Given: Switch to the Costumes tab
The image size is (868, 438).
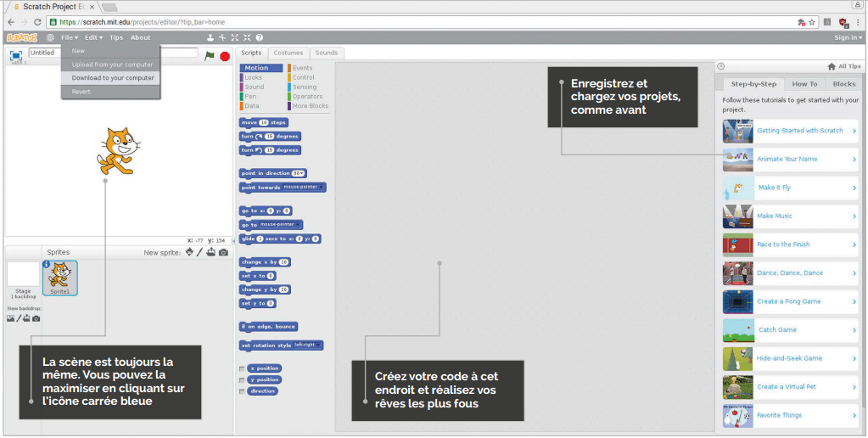Looking at the screenshot, I should click(288, 53).
